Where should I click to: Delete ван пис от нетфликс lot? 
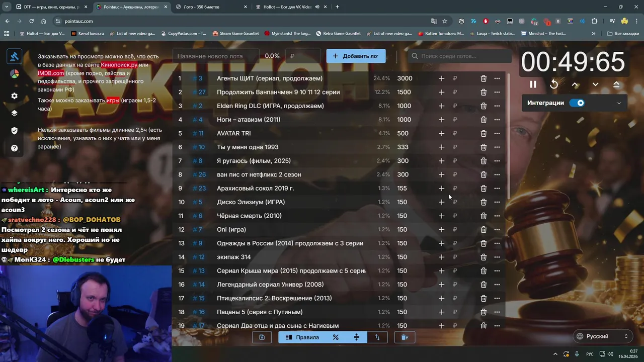484,174
